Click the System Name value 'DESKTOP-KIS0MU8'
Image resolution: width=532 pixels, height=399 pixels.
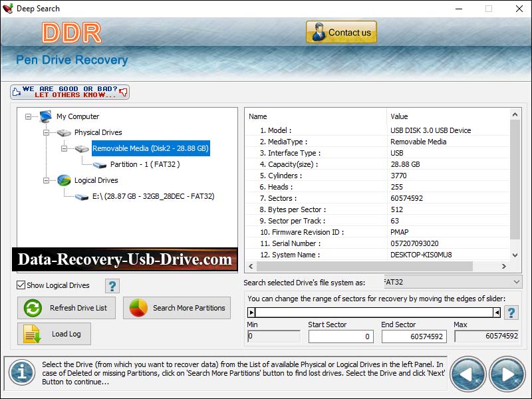pyautogui.click(x=421, y=255)
